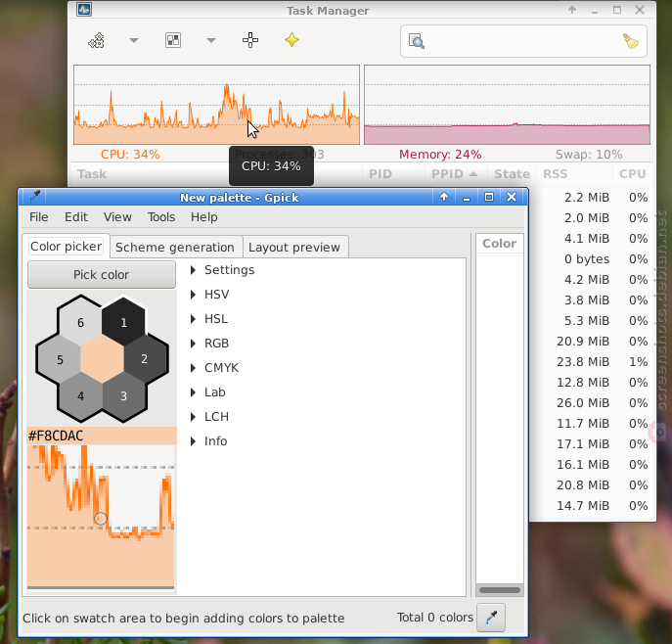
Task: Expand the Lab section
Action: point(208,391)
